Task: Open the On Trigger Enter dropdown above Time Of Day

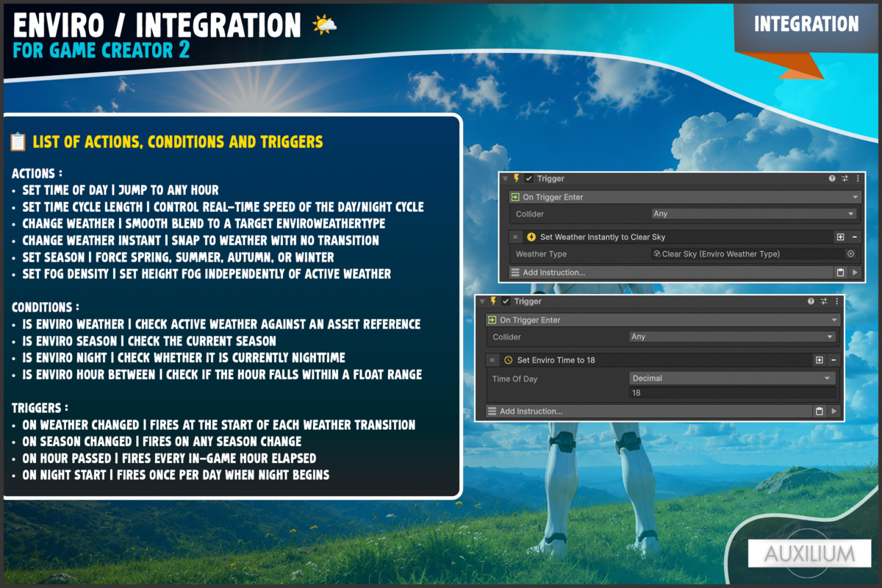Action: click(x=662, y=320)
